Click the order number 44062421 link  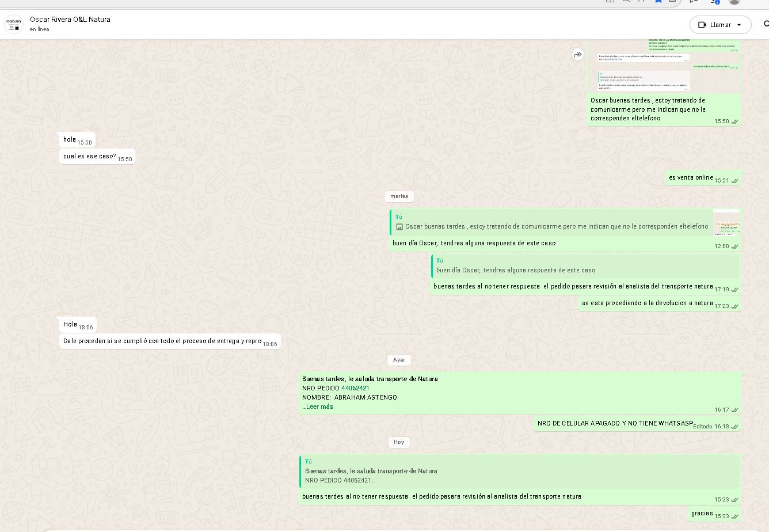(x=355, y=388)
